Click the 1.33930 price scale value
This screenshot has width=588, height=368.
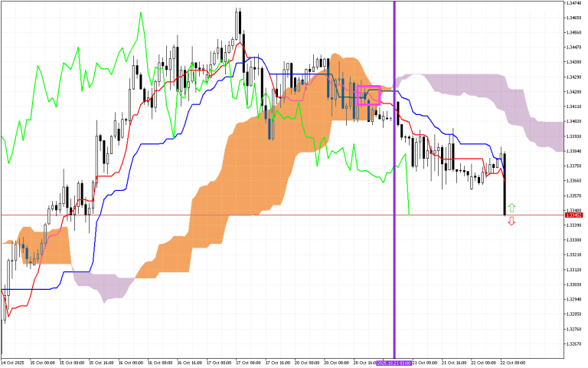(x=573, y=136)
